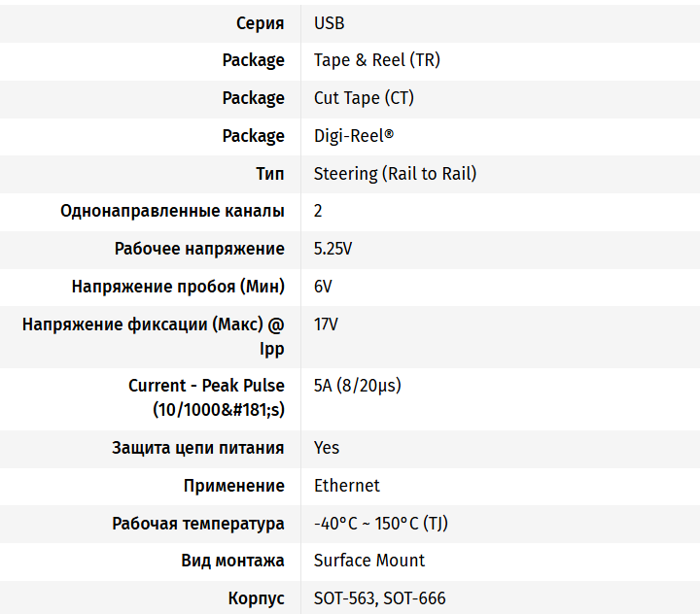Select the "5A (8/20µs)" value
Viewport: 700px width, 614px height.
pyautogui.click(x=357, y=386)
